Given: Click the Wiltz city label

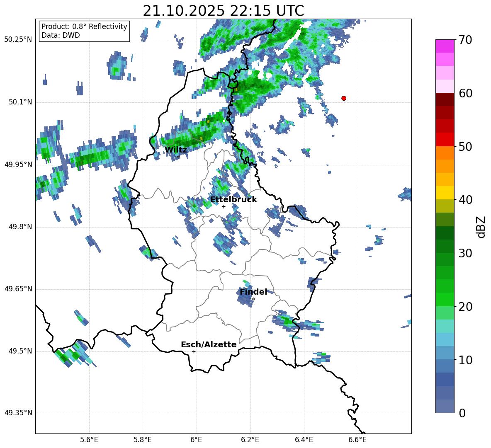Looking at the screenshot, I should coord(176,150).
